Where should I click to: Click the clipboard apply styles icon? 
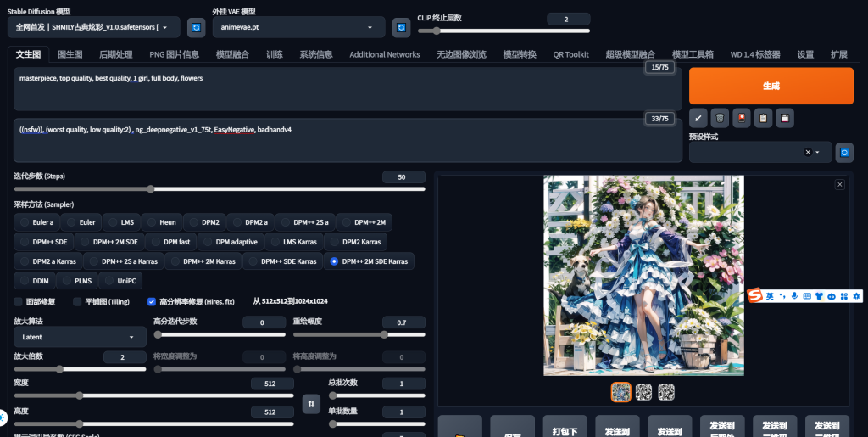pos(764,118)
